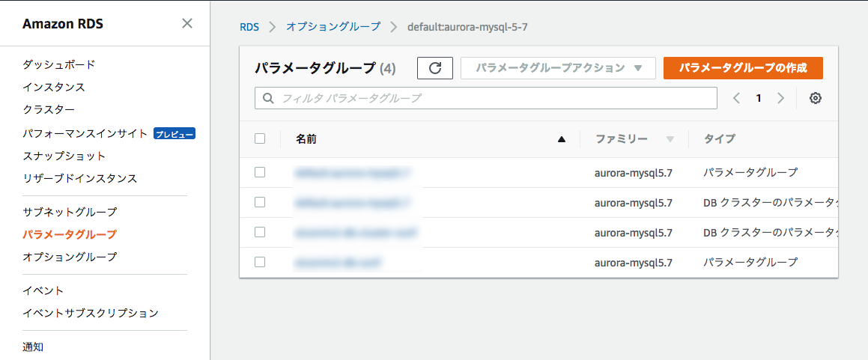Open the second blurred parameter group name
868x360 pixels.
353,202
